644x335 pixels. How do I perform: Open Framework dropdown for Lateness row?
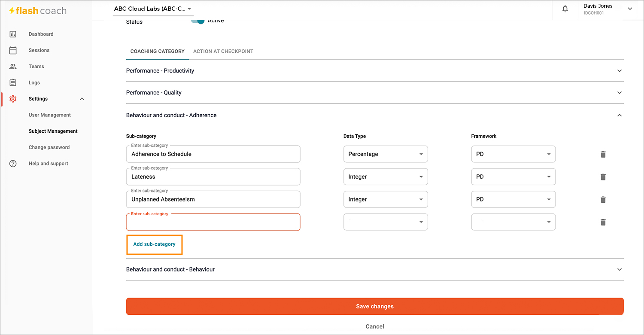pos(513,177)
